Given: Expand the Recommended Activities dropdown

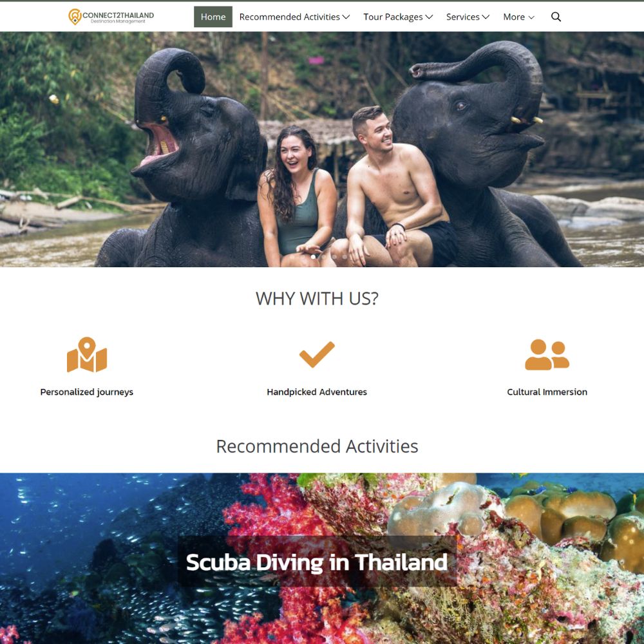Looking at the screenshot, I should [x=294, y=17].
